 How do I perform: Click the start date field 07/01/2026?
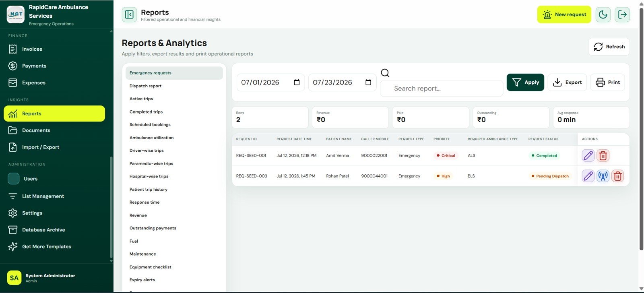point(270,82)
